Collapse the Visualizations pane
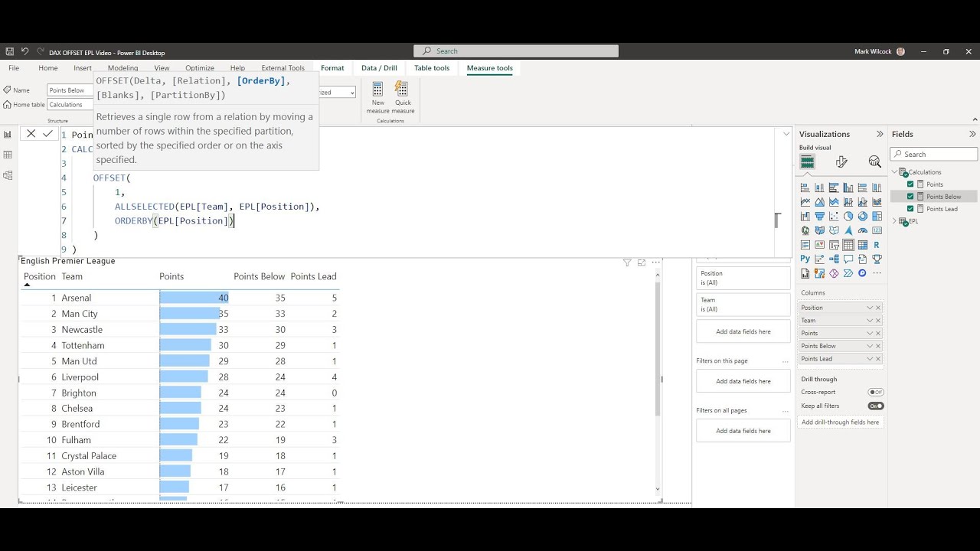The image size is (980, 551). tap(880, 134)
